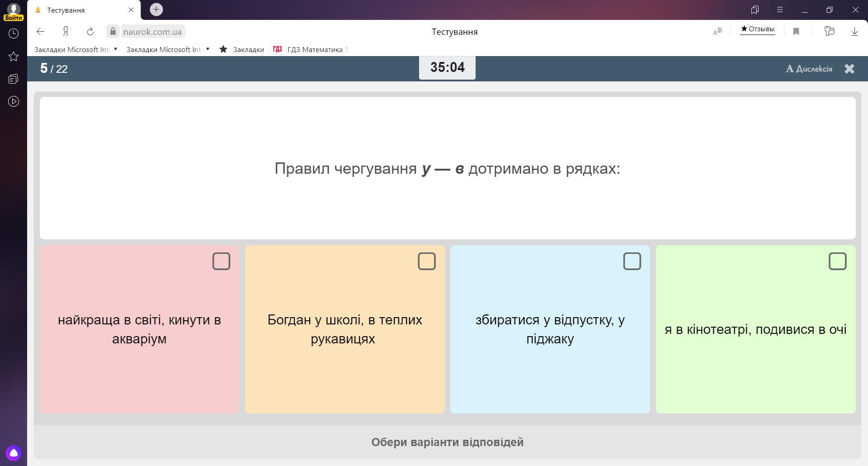Go back using the back arrow

tap(41, 32)
